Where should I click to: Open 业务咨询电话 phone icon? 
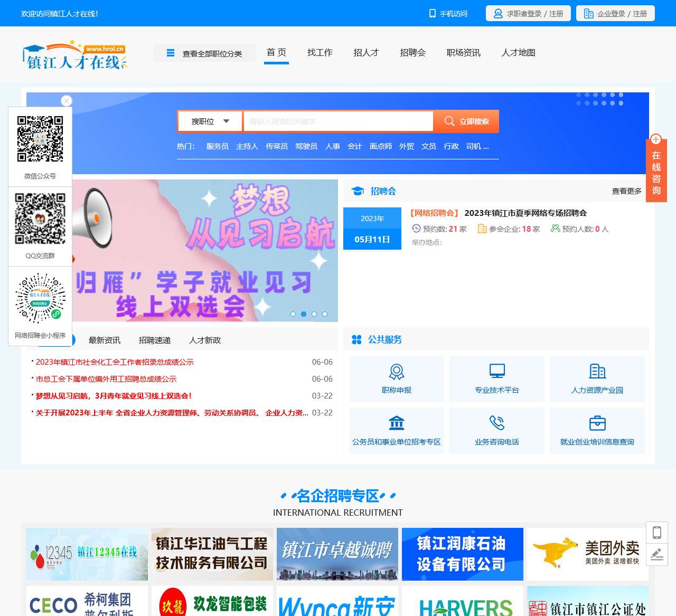[497, 423]
